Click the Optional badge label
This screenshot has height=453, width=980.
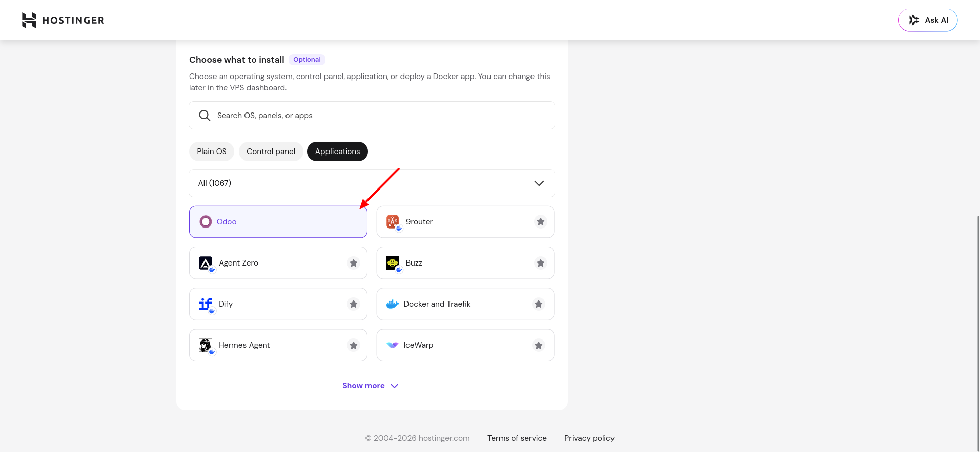307,60
